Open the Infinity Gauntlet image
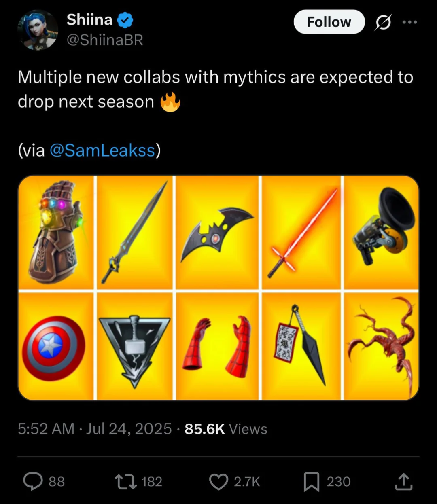The image size is (437, 504). (56, 233)
